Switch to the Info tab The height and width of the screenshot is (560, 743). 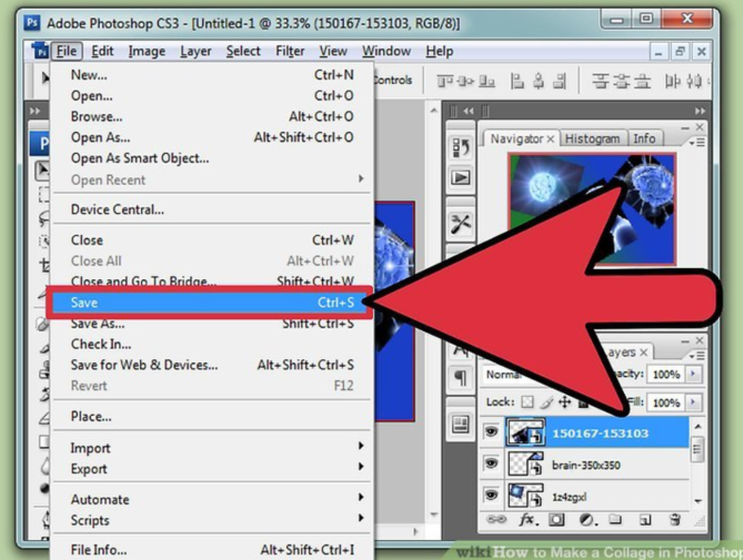tap(644, 139)
